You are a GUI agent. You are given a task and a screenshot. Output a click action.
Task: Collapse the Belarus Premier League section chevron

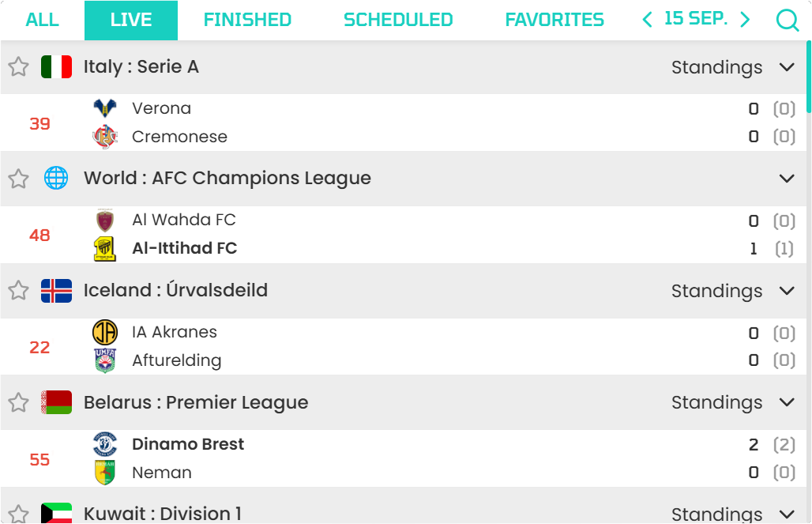(x=787, y=403)
